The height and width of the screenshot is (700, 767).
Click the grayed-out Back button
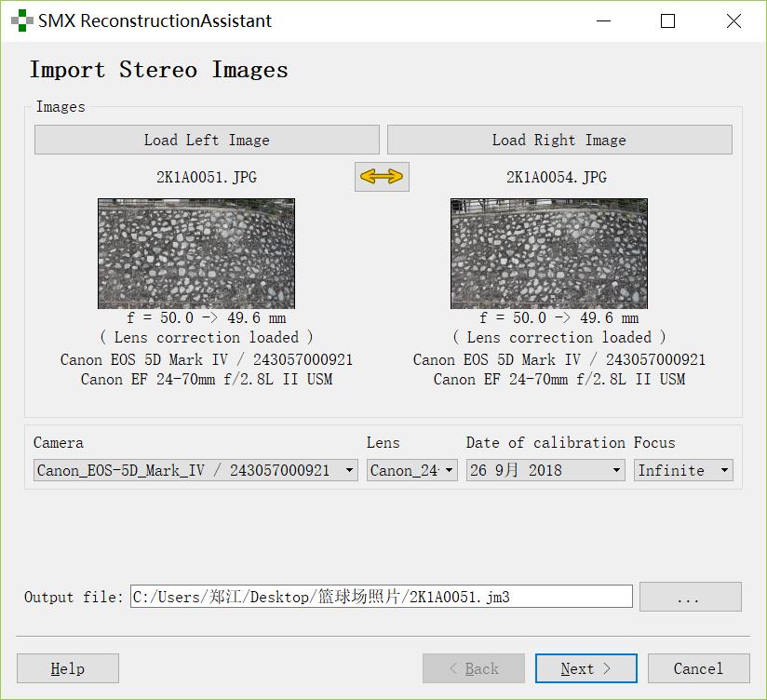tap(474, 668)
